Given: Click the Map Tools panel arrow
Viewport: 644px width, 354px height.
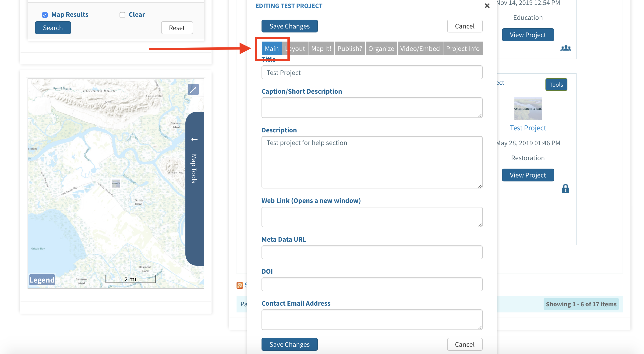Looking at the screenshot, I should [194, 139].
